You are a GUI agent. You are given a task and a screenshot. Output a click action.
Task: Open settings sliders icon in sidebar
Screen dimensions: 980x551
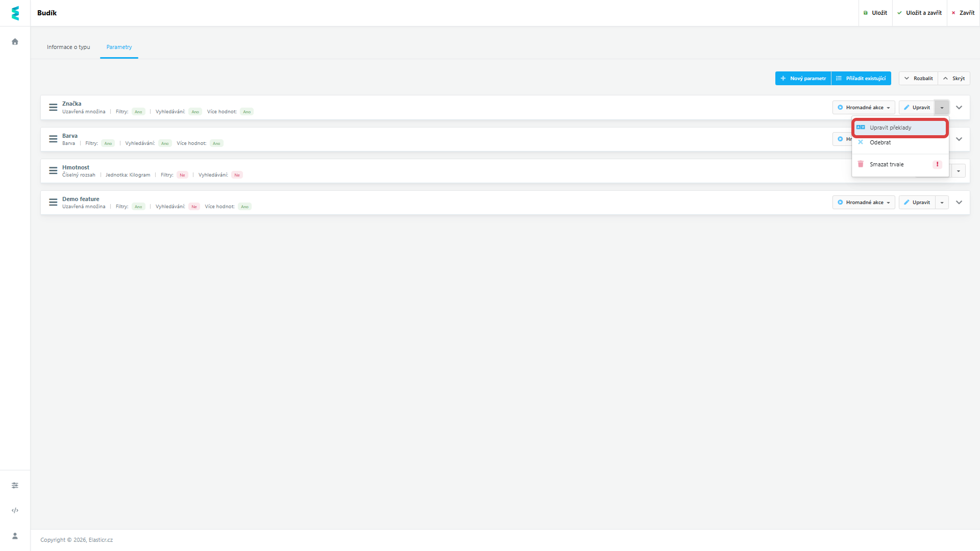click(15, 485)
